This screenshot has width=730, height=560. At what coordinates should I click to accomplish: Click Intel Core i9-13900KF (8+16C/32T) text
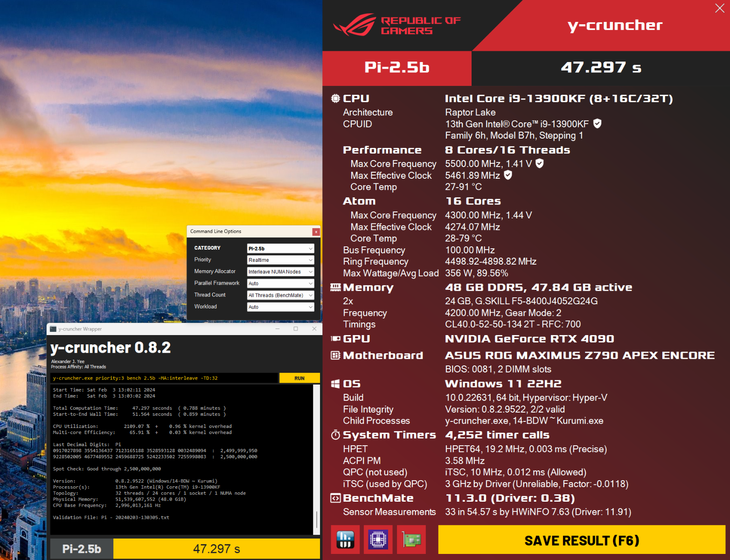[x=559, y=98]
